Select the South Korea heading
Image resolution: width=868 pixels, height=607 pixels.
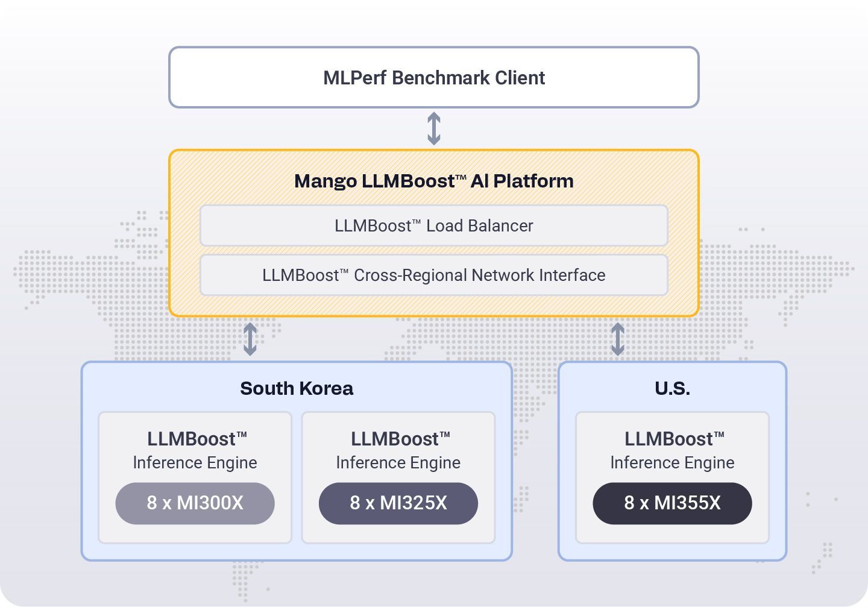297,388
